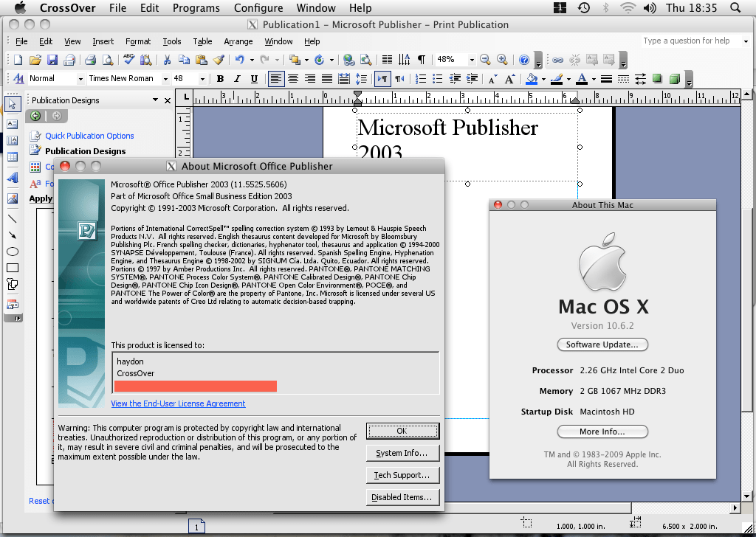Toggle Underline formatting
Screen dimensions: 756x537
pyautogui.click(x=255, y=79)
